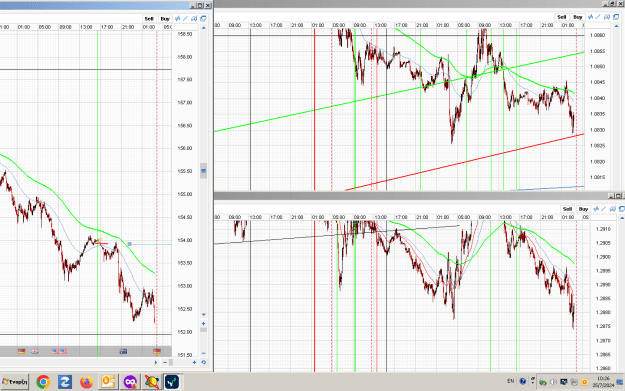Click Buy in the left chart window
625x391 pixels.
click(165, 19)
